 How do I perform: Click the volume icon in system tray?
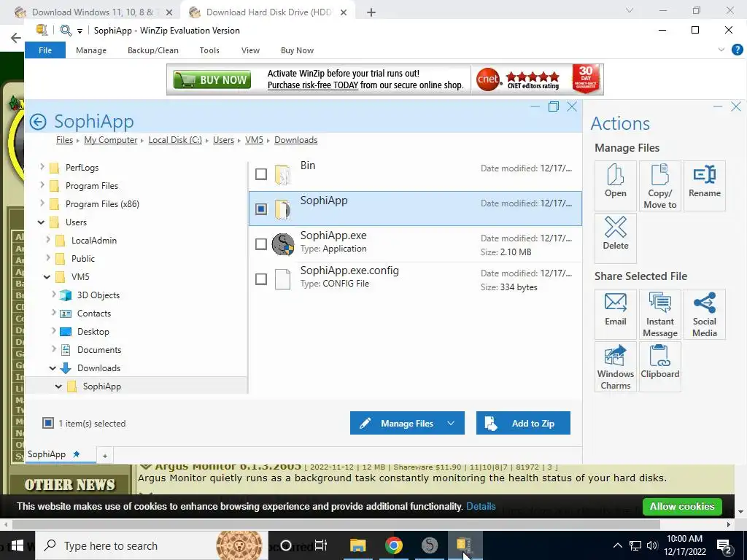tap(652, 545)
